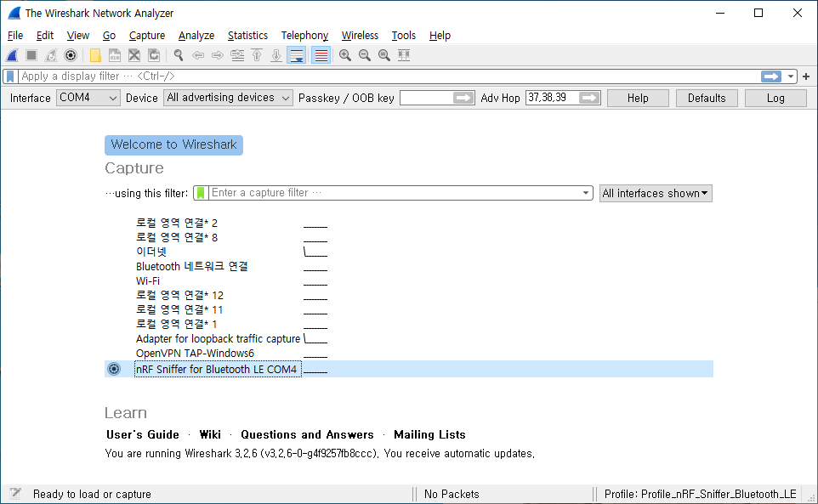
Task: Open Interface COM4 dropdown
Action: [x=88, y=98]
